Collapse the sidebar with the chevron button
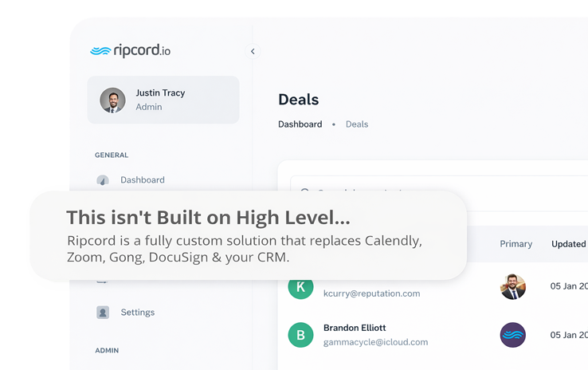The image size is (588, 370). [x=253, y=51]
